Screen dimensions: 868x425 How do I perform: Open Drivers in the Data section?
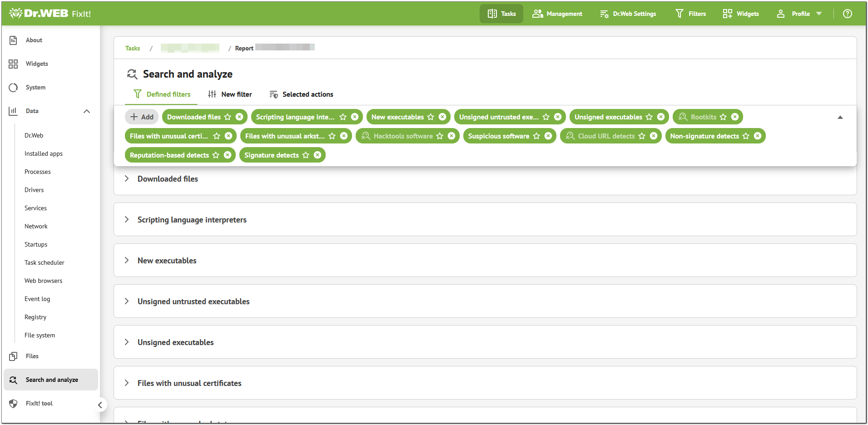coord(34,190)
